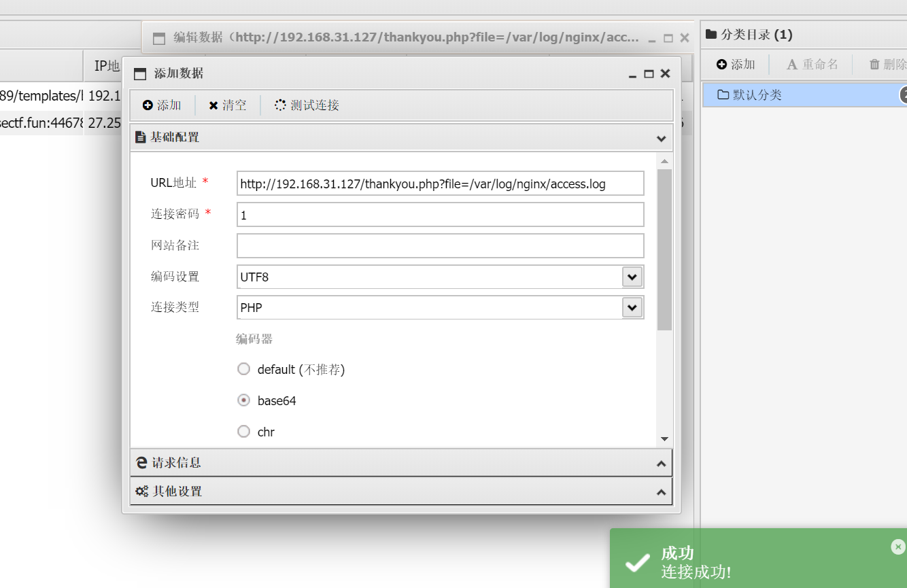The height and width of the screenshot is (588, 907).
Task: Click the 测试连接 spinner icon
Action: tap(280, 105)
